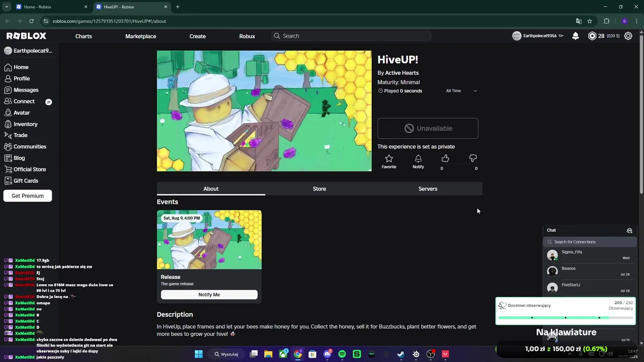This screenshot has width=644, height=362.
Task: Open Create in the top navigation
Action: (197, 36)
